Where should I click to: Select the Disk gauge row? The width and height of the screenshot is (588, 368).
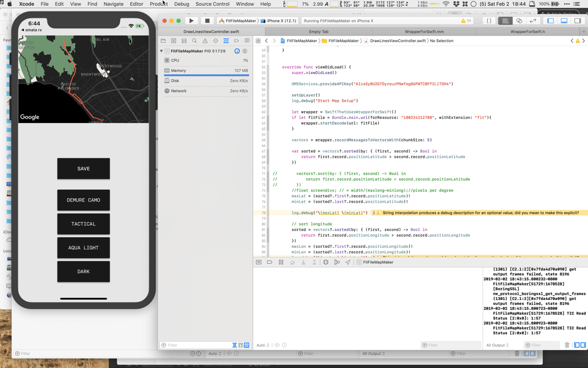(x=206, y=81)
